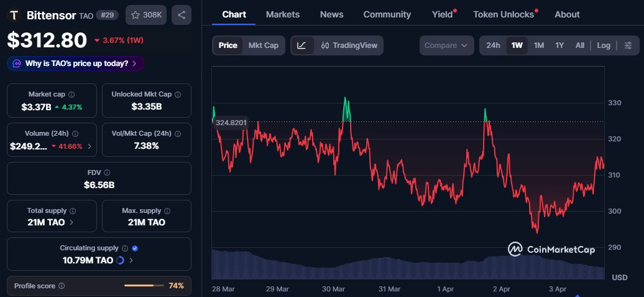Switch to the line chart icon view
644x297 pixels.
301,45
